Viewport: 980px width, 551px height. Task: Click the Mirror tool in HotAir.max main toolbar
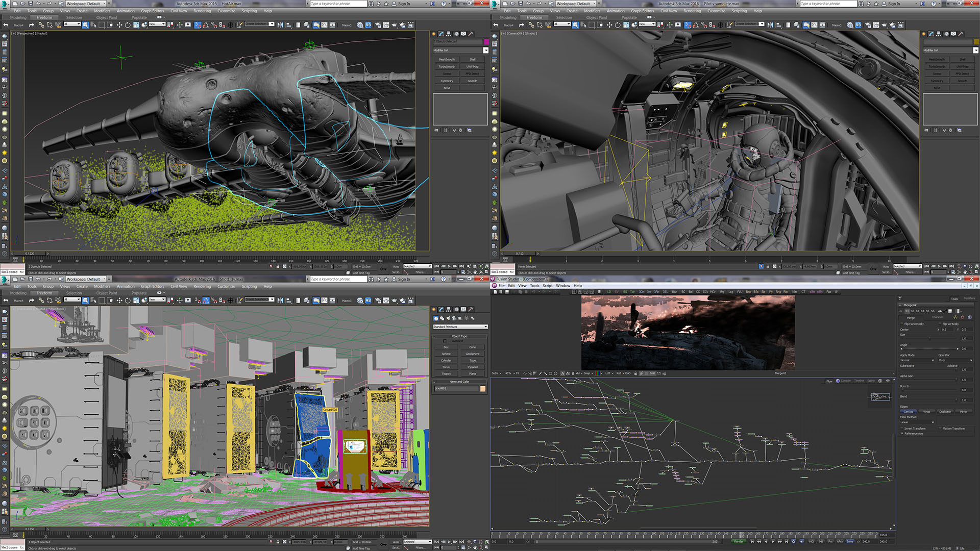[280, 24]
